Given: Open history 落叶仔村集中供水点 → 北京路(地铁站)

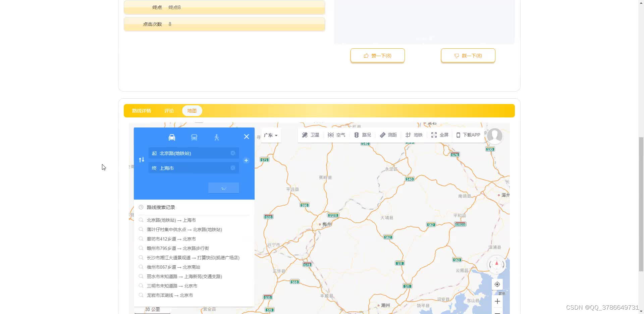Looking at the screenshot, I should click(184, 229).
